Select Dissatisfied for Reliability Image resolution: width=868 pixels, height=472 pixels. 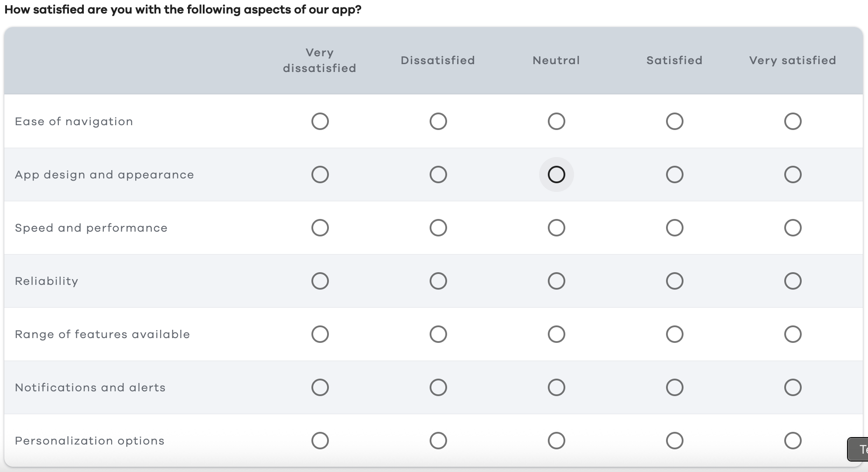tap(438, 281)
